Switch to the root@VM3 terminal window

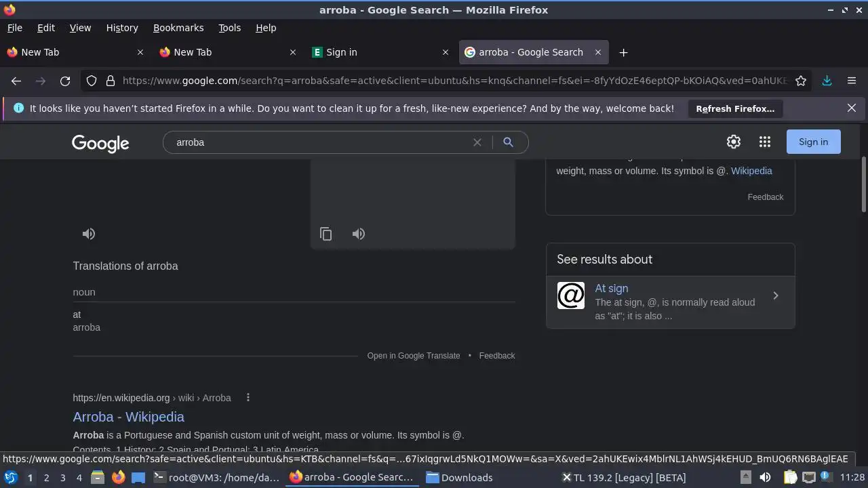click(217, 477)
